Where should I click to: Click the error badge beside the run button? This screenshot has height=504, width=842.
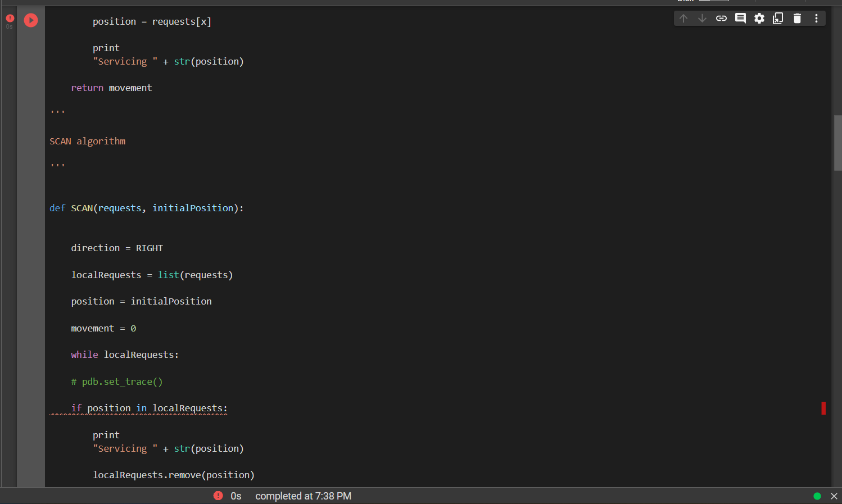9,19
